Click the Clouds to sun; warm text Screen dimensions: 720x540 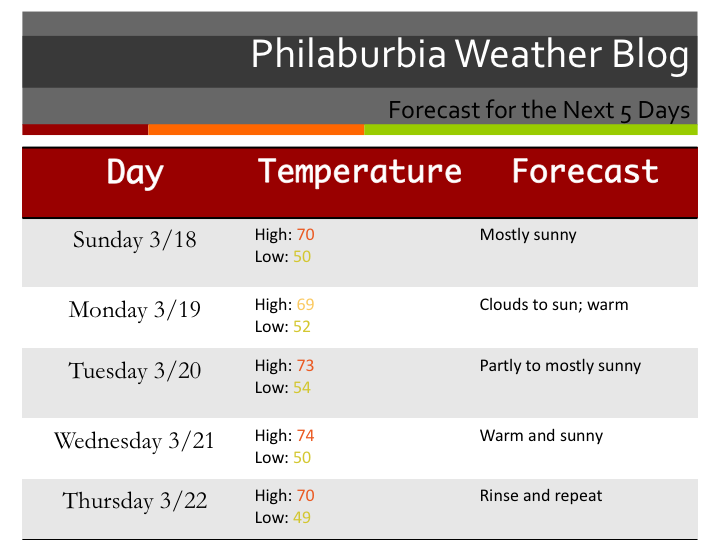click(553, 304)
